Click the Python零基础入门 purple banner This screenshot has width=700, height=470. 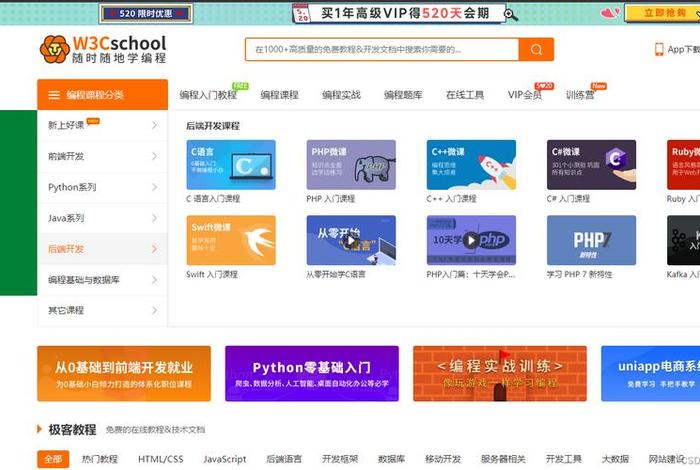tap(312, 374)
